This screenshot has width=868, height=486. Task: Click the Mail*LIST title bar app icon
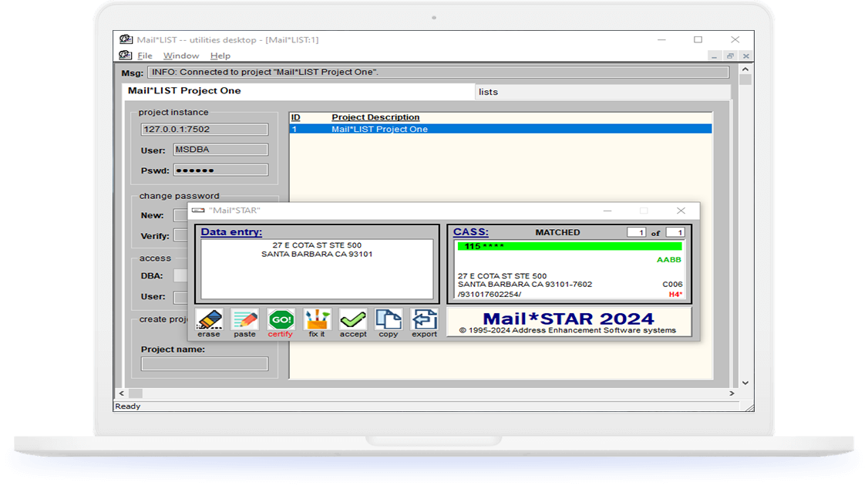click(x=126, y=39)
